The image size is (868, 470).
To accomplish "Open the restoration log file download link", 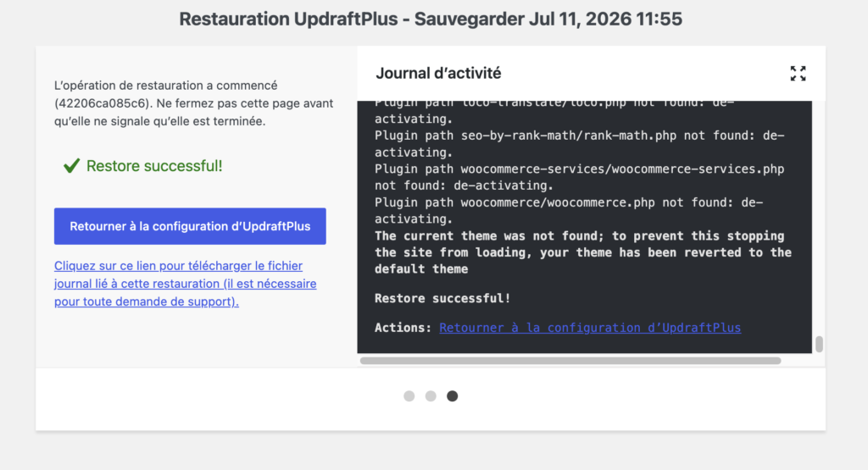I will click(186, 284).
